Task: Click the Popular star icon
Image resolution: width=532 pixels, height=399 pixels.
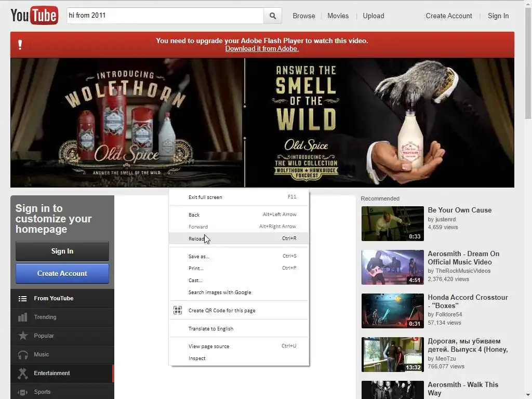Action: tap(23, 336)
